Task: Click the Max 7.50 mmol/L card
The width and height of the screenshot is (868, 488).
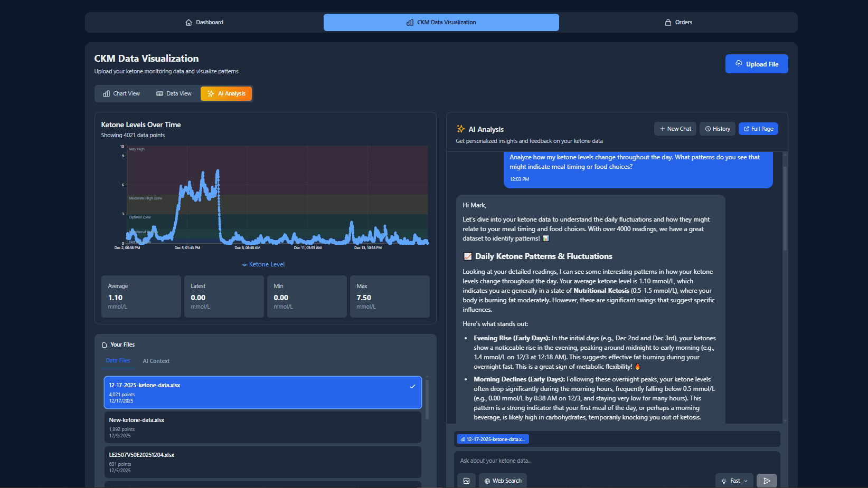Action: pyautogui.click(x=390, y=296)
